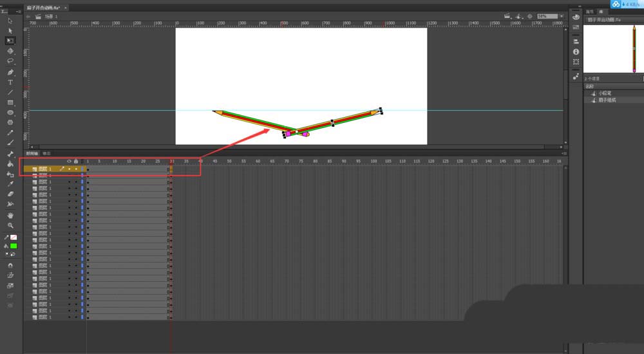Click black-and-white default colors button
This screenshot has height=354, width=644.
coord(6,254)
